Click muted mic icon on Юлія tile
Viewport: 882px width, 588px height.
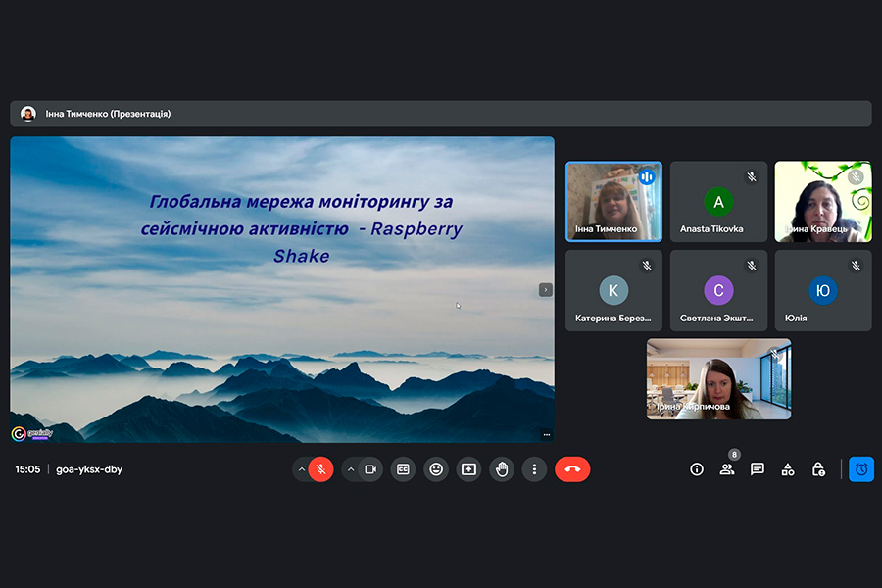click(856, 266)
